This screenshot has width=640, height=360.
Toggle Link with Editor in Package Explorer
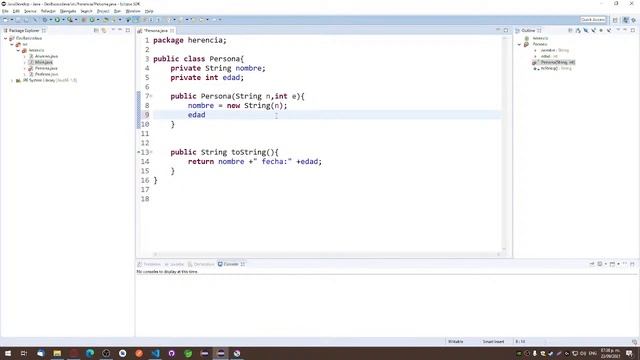[x=104, y=30]
